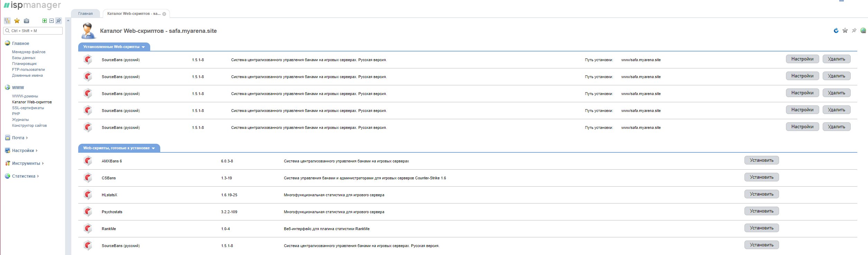
Task: Open FTP-пользователи in sidebar
Action: 28,69
